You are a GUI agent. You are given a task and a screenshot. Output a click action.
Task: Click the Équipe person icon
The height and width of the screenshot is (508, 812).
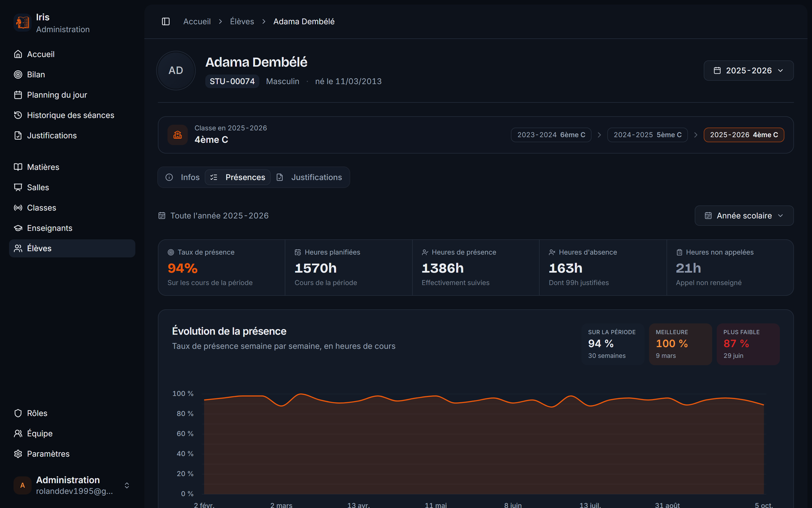point(18,433)
